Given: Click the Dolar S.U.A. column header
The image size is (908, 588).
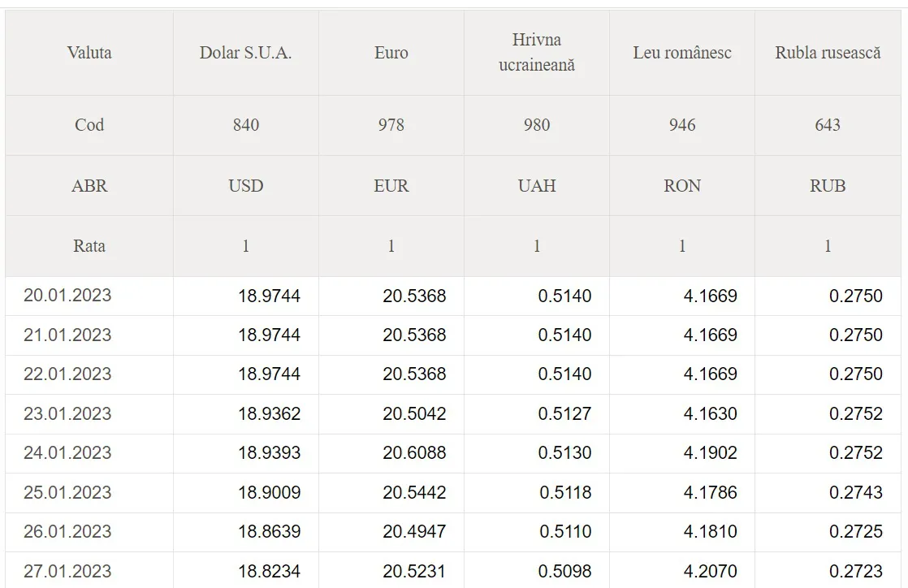Looking at the screenshot, I should [245, 53].
